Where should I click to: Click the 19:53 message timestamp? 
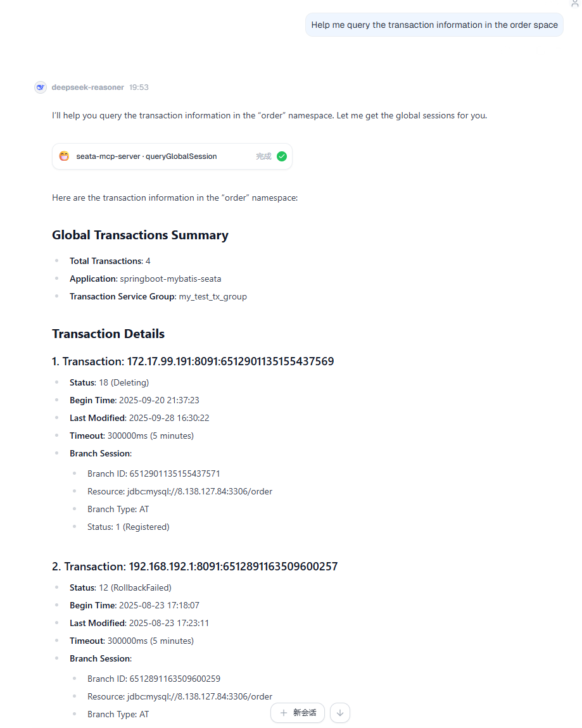[139, 87]
